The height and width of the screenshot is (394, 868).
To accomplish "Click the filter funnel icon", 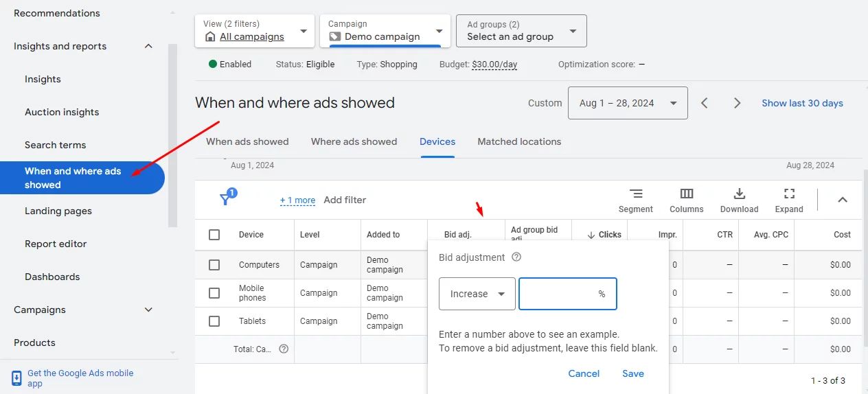I will (225, 200).
